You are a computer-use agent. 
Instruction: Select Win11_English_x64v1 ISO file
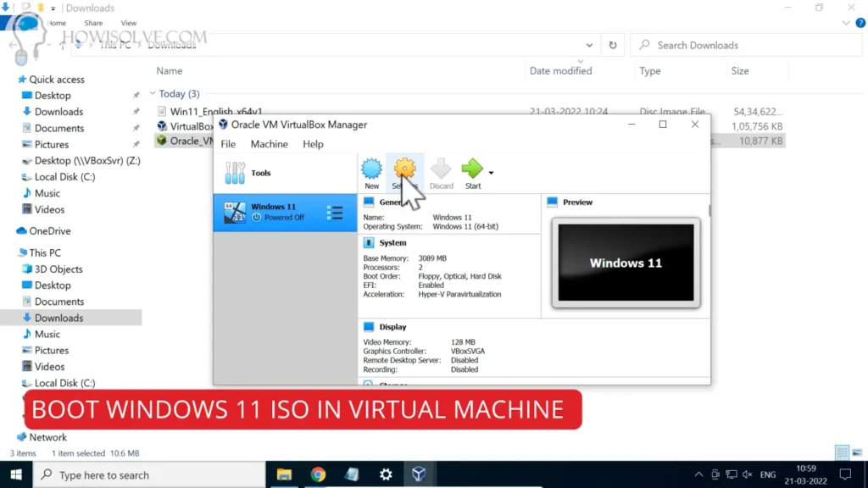(x=216, y=112)
